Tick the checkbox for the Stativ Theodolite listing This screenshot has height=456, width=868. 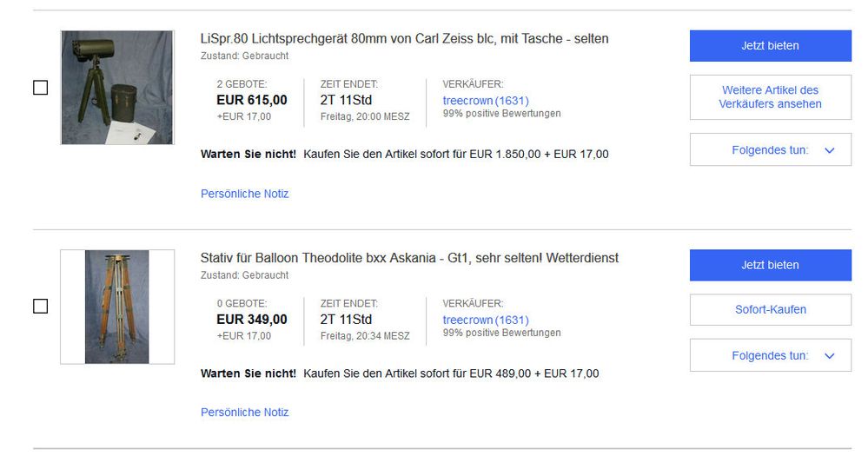(40, 307)
